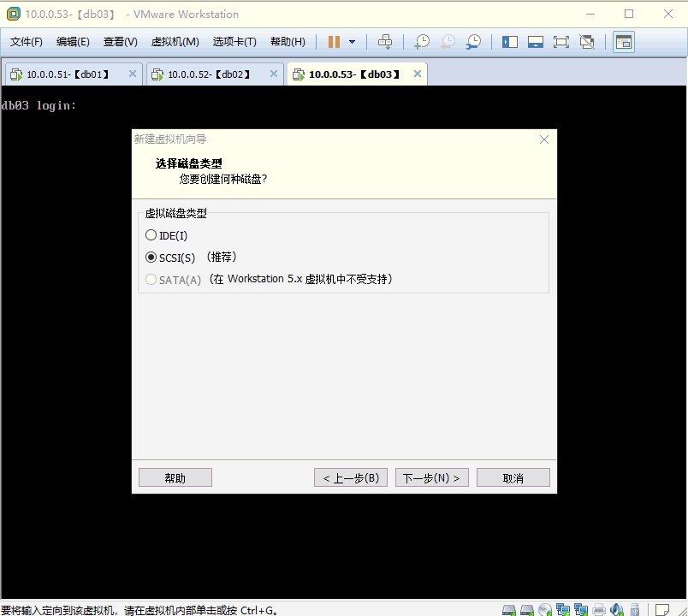Viewport: 688px width, 616px height.
Task: Select the IDE(I) disk type
Action: (x=151, y=235)
